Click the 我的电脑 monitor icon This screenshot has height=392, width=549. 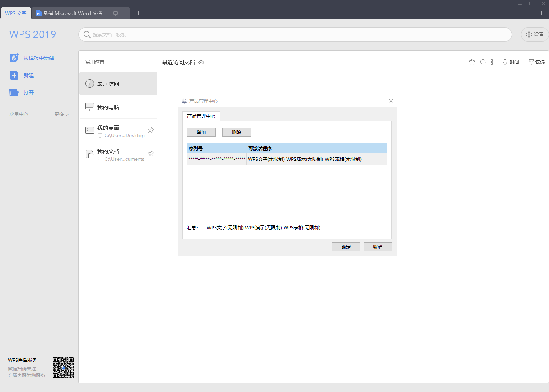(90, 107)
